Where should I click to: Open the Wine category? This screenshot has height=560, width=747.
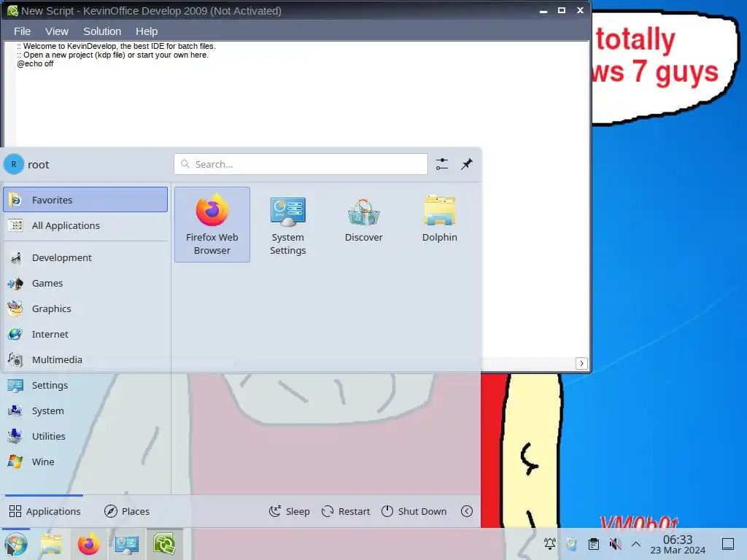[85, 462]
